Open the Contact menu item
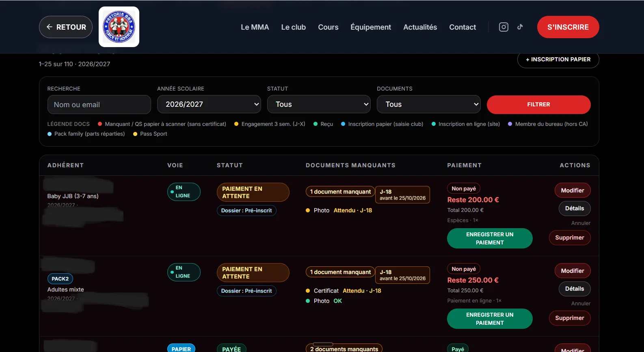 [462, 27]
